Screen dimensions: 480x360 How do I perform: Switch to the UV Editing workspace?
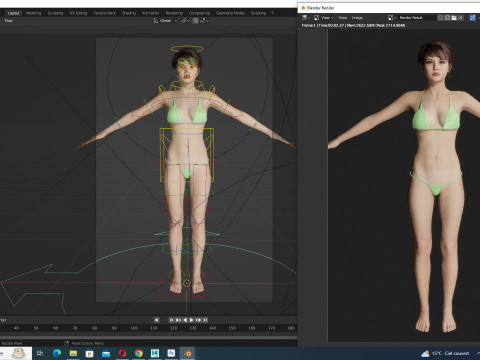click(x=78, y=13)
